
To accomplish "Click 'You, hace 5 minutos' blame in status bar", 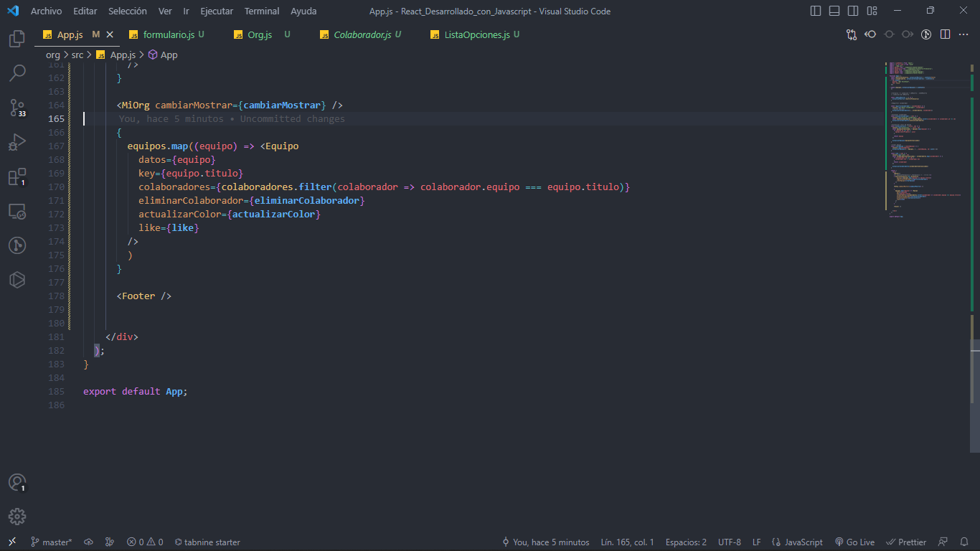I will point(545,542).
